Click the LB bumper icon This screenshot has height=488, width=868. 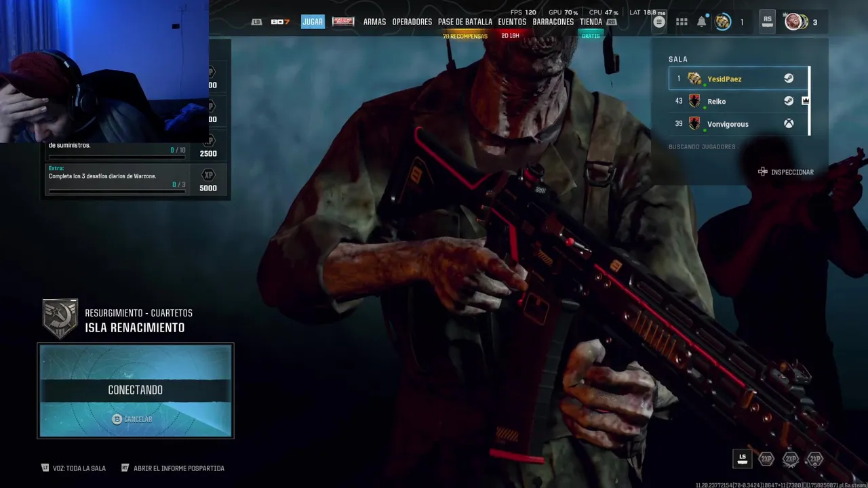pos(256,22)
